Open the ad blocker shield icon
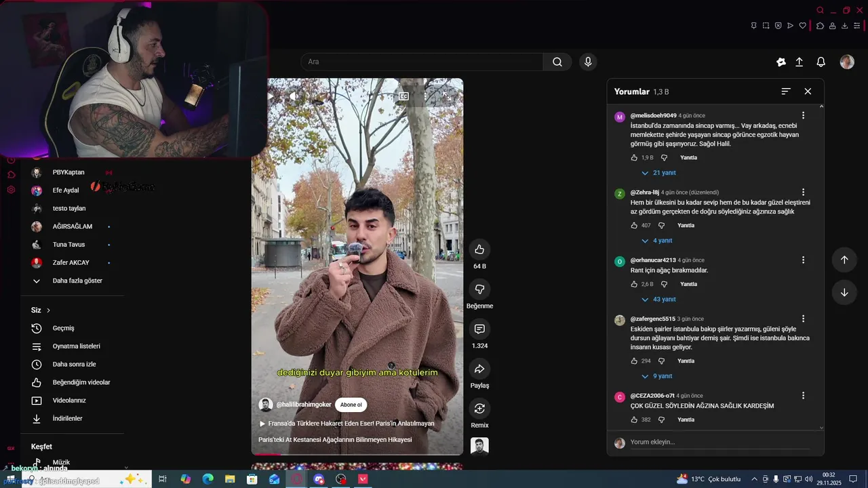 pyautogui.click(x=778, y=26)
